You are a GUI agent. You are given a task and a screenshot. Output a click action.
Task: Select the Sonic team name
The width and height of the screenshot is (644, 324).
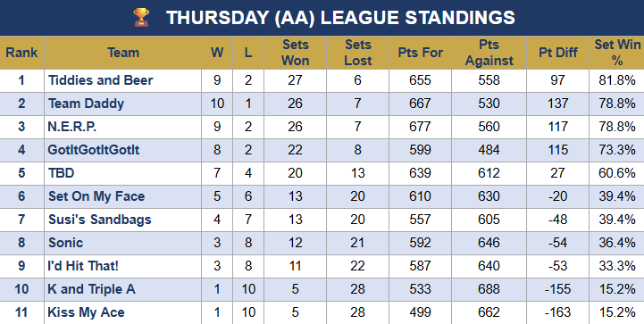coord(65,243)
